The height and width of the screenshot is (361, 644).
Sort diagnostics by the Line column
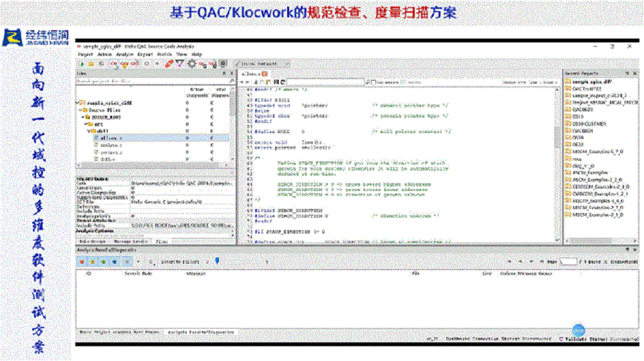(x=487, y=273)
